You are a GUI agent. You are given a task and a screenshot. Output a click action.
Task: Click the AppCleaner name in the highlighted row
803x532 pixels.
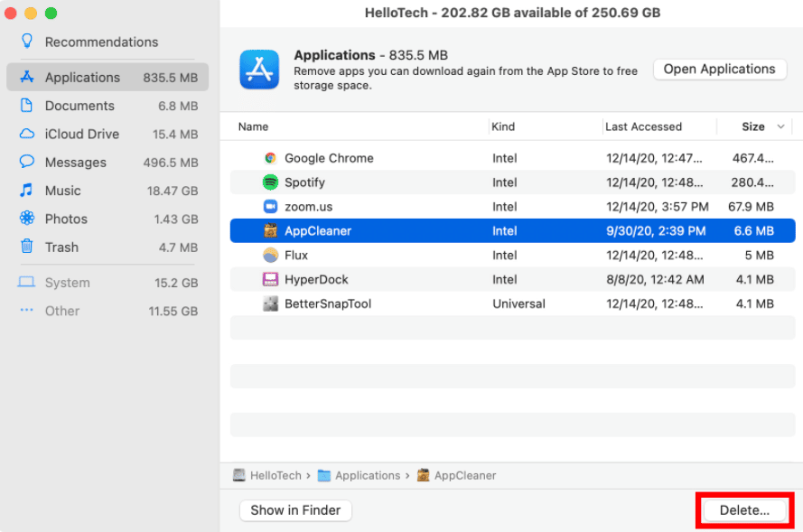[x=318, y=231]
